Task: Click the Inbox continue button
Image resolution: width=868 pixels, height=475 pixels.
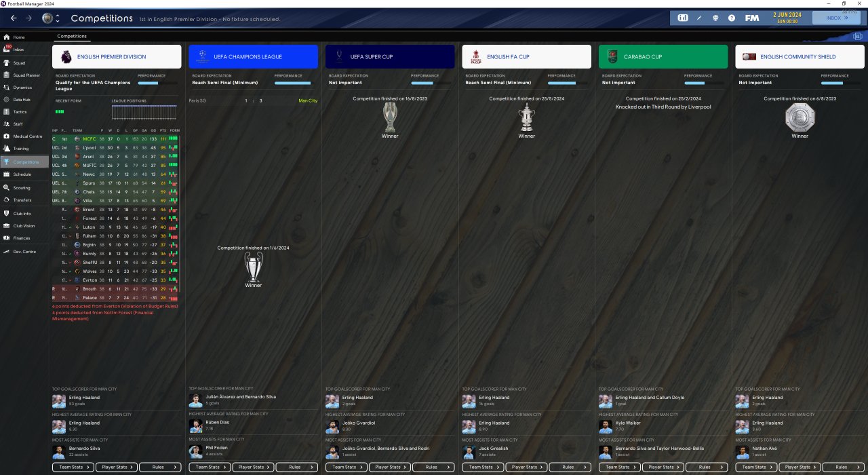Action: pyautogui.click(x=837, y=18)
